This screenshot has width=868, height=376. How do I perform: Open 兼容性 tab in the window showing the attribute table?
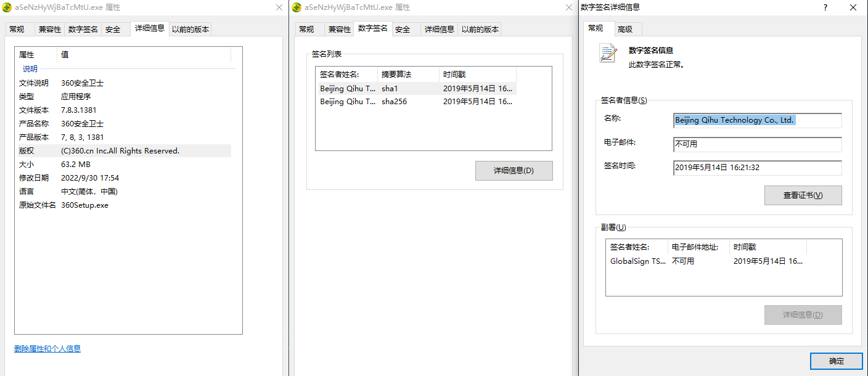coord(50,29)
